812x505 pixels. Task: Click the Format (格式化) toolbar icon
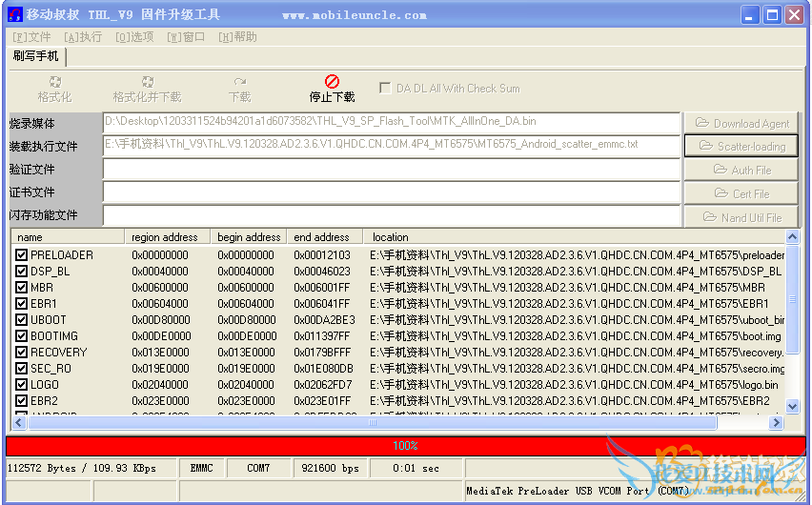(x=54, y=82)
